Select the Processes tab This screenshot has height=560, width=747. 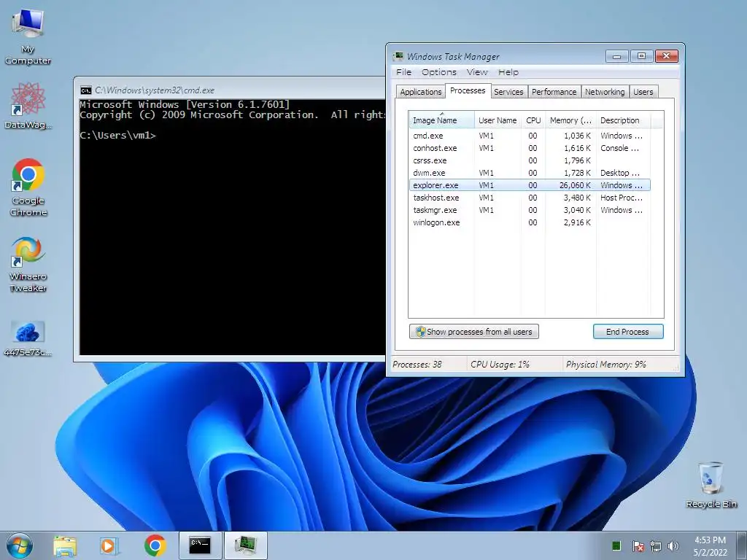coord(468,90)
